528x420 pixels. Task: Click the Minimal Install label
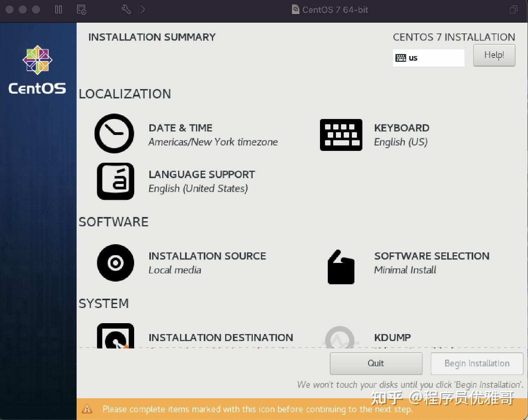click(405, 270)
